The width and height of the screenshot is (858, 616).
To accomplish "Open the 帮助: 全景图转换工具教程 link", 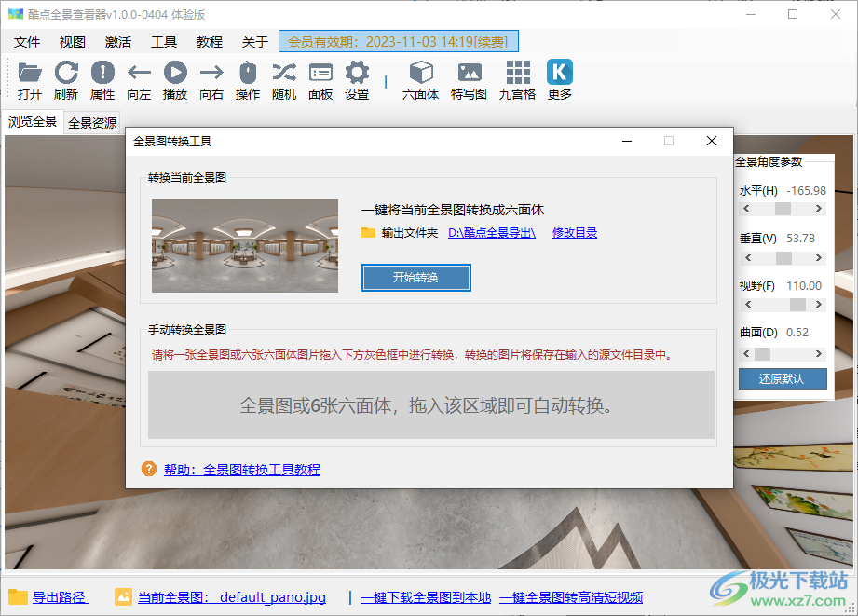I will 242,470.
